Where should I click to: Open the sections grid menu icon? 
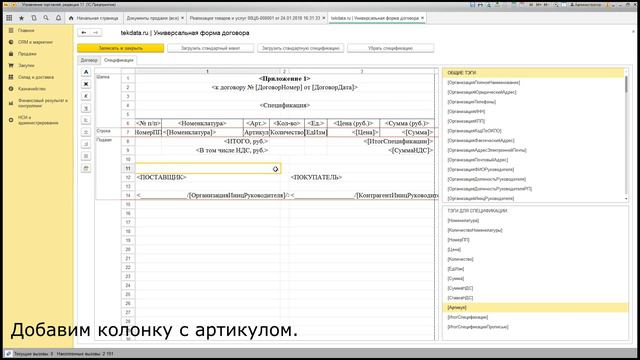click(9, 18)
